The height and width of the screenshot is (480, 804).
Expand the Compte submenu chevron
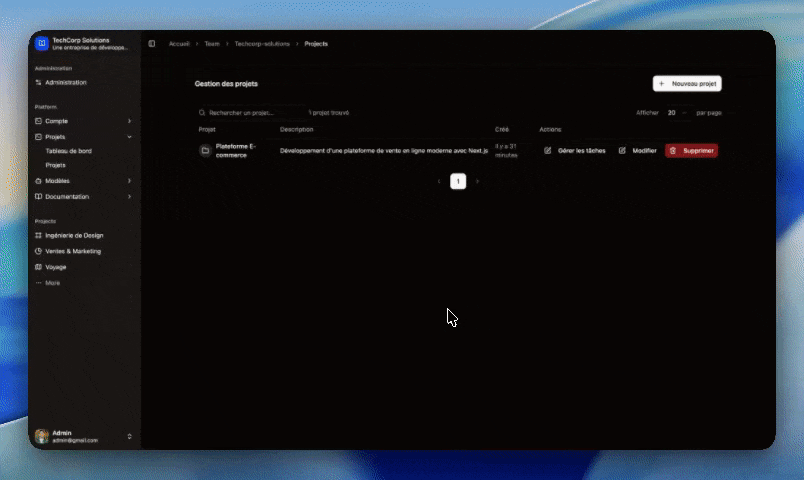pyautogui.click(x=129, y=121)
